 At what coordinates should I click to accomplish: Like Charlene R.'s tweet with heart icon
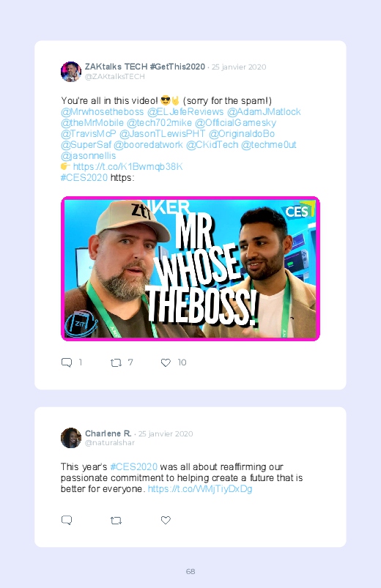[x=166, y=520]
